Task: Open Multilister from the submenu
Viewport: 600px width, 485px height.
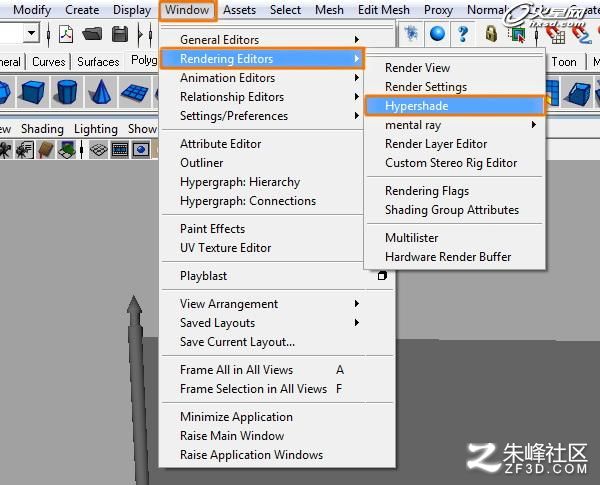Action: [412, 238]
